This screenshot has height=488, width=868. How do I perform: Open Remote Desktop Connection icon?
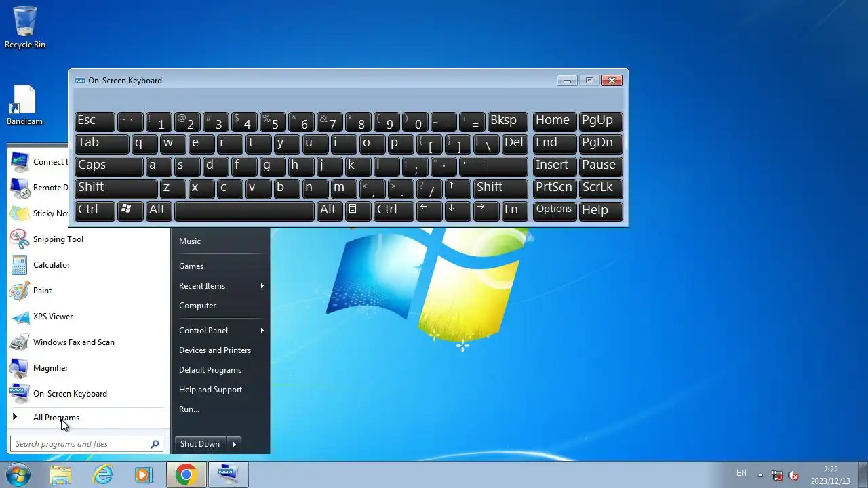click(20, 188)
